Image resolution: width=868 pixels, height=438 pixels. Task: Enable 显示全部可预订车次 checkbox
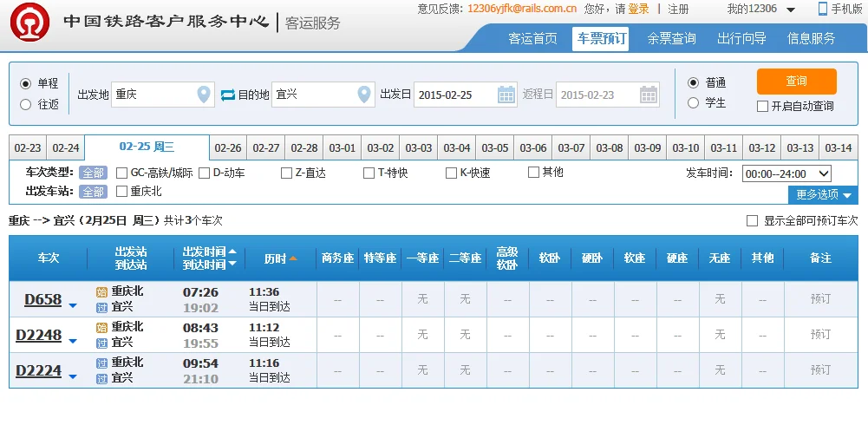point(753,221)
